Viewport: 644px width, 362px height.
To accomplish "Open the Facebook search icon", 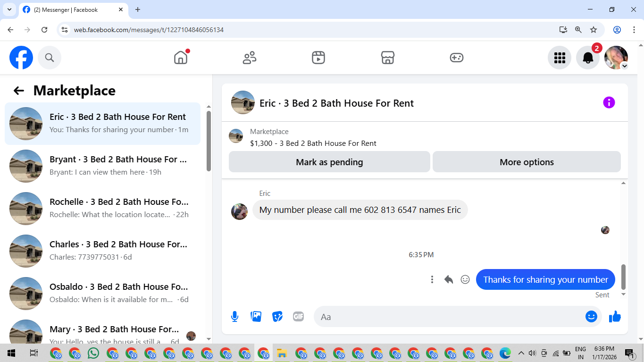I will click(x=50, y=58).
